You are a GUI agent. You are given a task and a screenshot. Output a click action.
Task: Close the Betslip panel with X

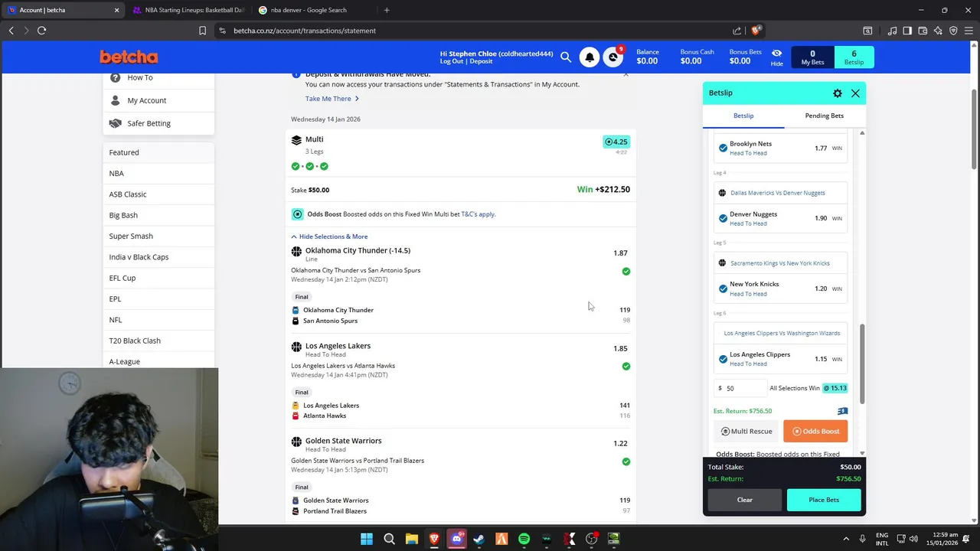pos(855,93)
